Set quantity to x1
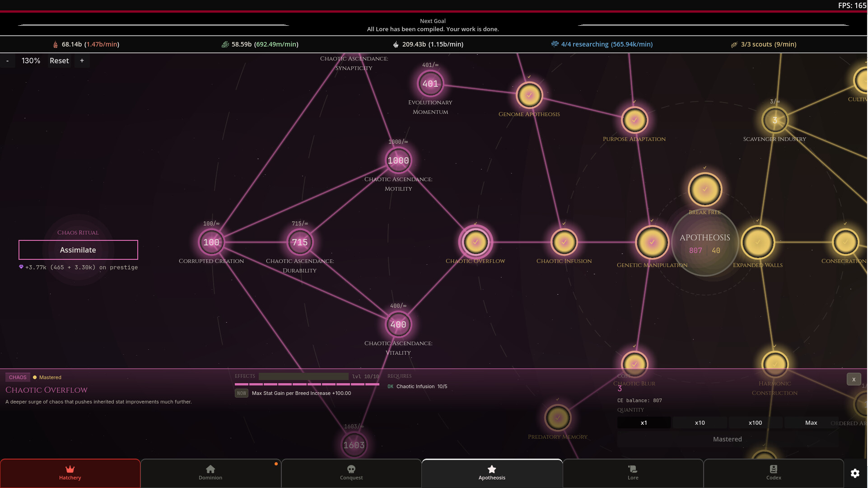The height and width of the screenshot is (488, 868). [x=644, y=422]
